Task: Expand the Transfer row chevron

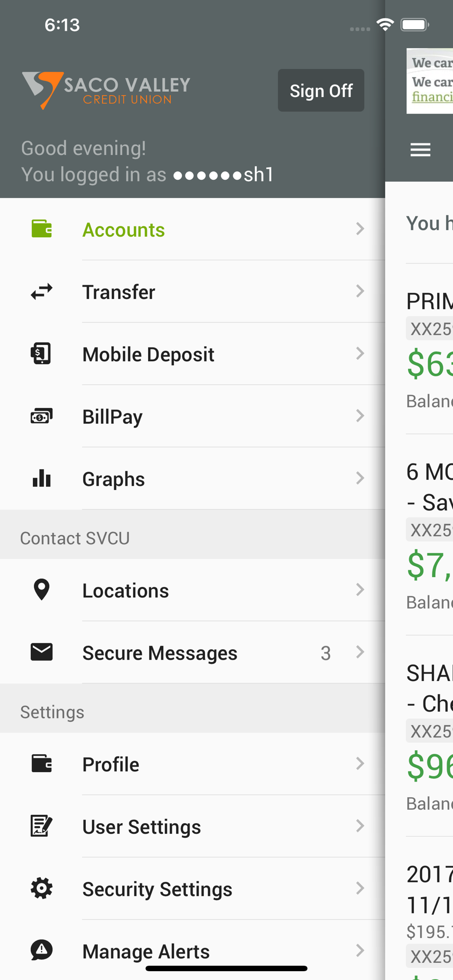Action: 360,291
